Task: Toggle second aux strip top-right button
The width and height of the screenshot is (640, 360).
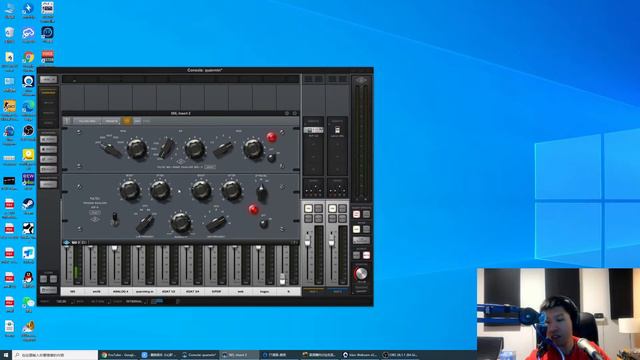Action: (x=342, y=209)
